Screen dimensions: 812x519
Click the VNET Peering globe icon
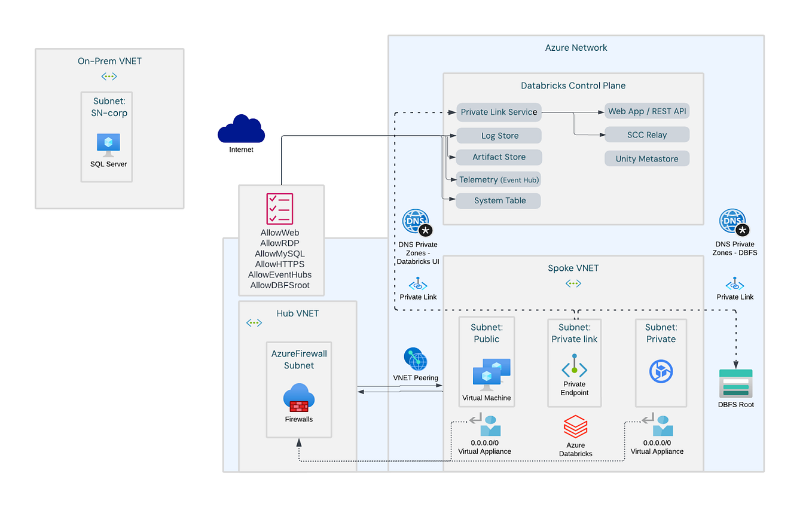[416, 359]
